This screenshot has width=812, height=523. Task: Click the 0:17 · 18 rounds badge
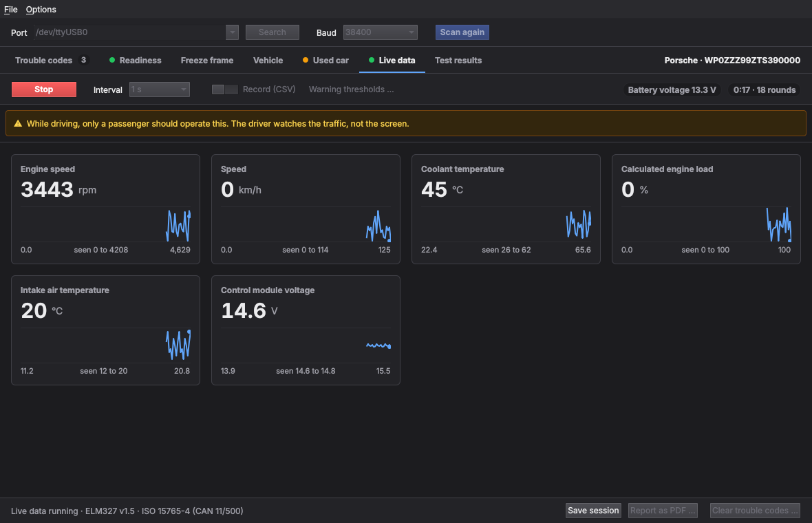(765, 90)
